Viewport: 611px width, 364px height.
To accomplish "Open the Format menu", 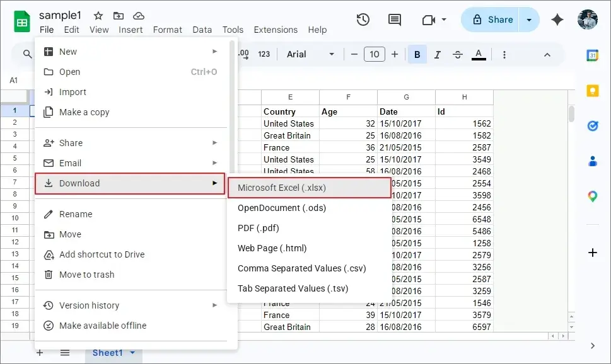I will click(x=168, y=30).
